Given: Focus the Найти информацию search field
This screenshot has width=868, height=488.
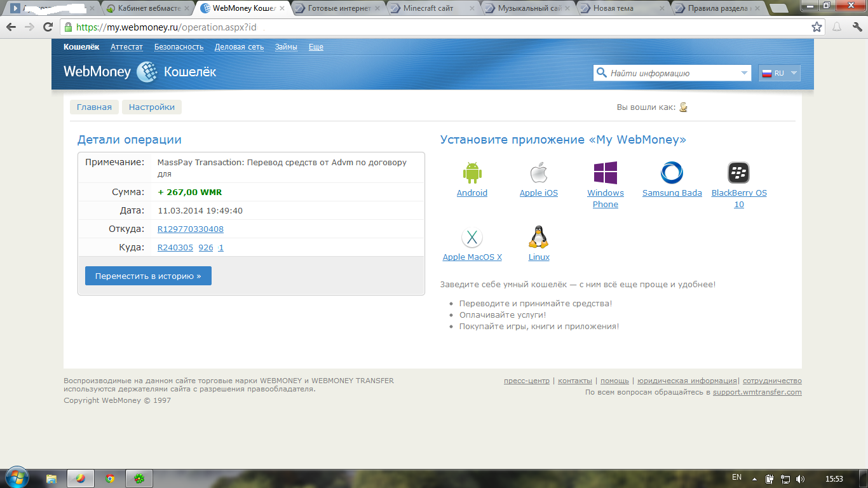Looking at the screenshot, I should click(674, 73).
